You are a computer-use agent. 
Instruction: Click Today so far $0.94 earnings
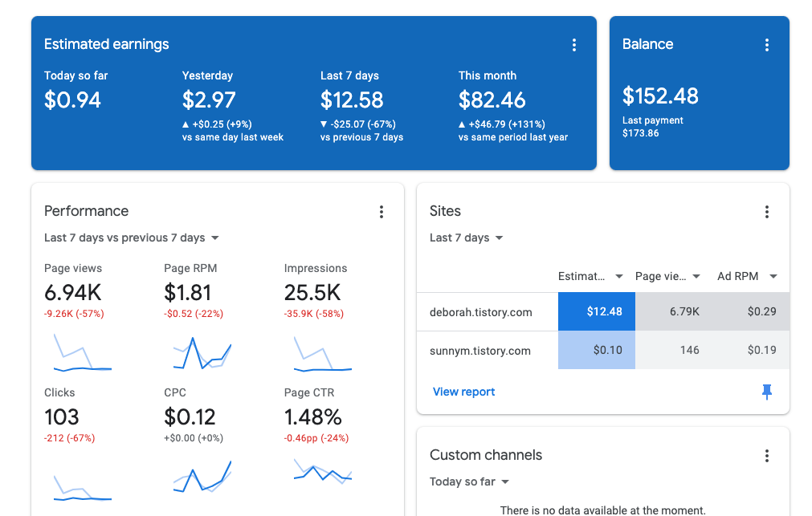coord(72,100)
